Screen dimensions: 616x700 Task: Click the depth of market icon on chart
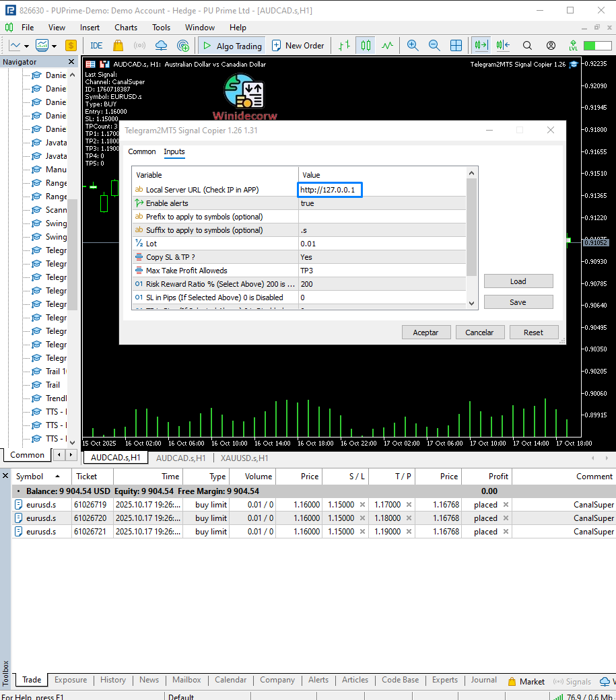point(105,65)
